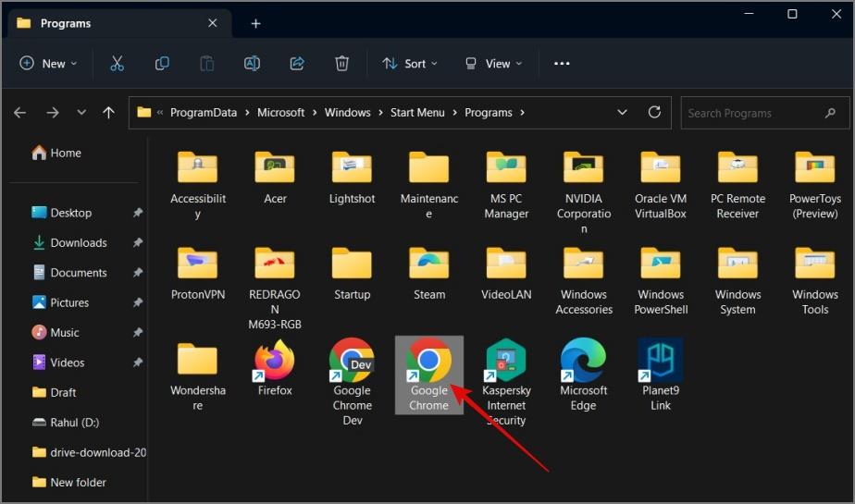Select the Oracle VM VirtualBox folder
Viewport: 855px width, 504px height.
point(661,185)
